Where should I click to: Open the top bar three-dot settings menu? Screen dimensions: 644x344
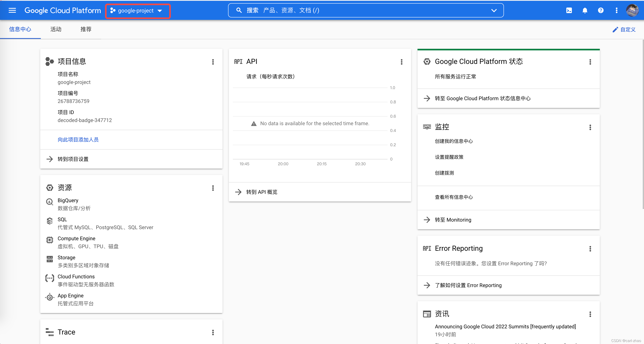616,10
